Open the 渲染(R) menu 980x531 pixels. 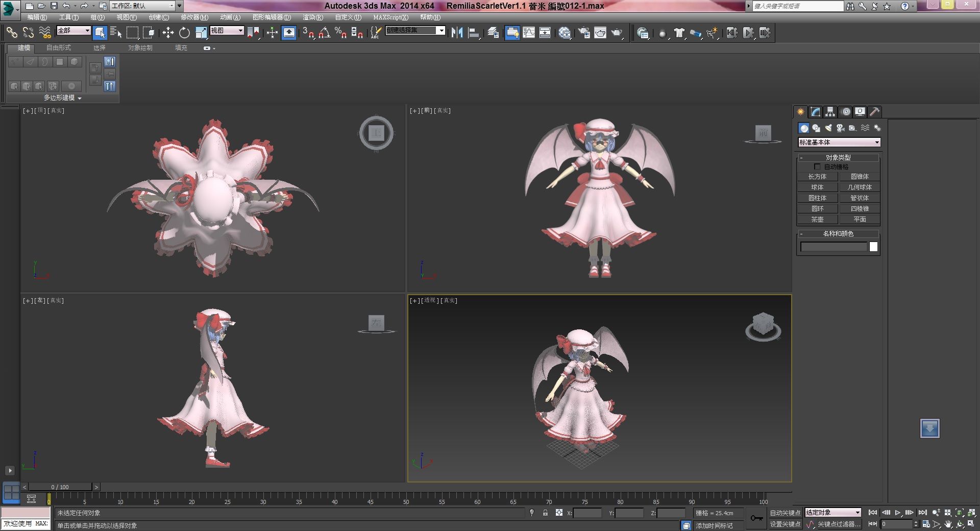pyautogui.click(x=313, y=17)
